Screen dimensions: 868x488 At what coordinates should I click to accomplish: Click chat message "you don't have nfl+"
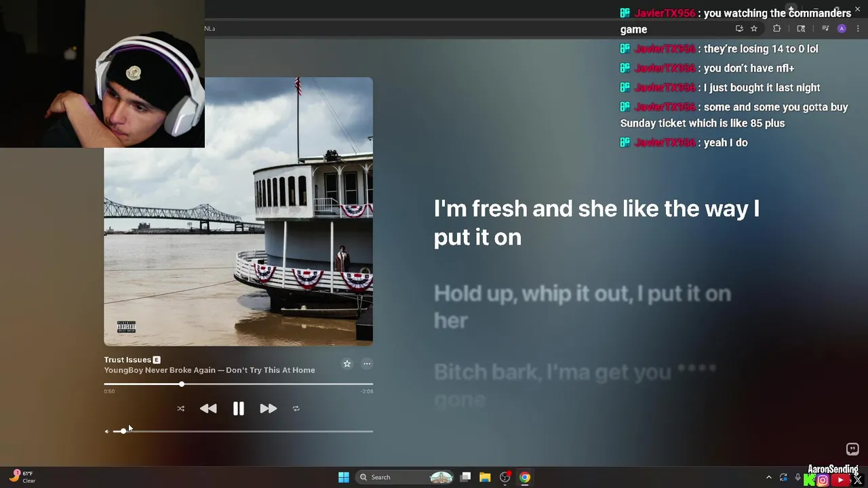point(749,68)
